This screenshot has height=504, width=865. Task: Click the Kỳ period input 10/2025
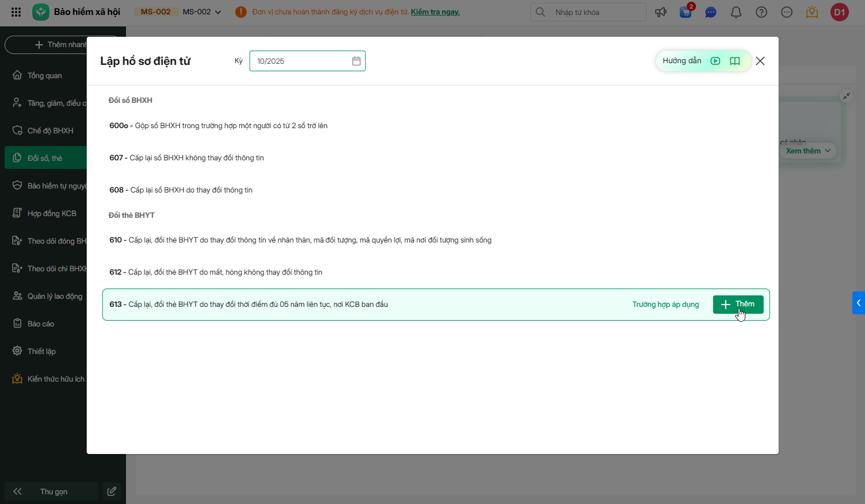coord(308,61)
